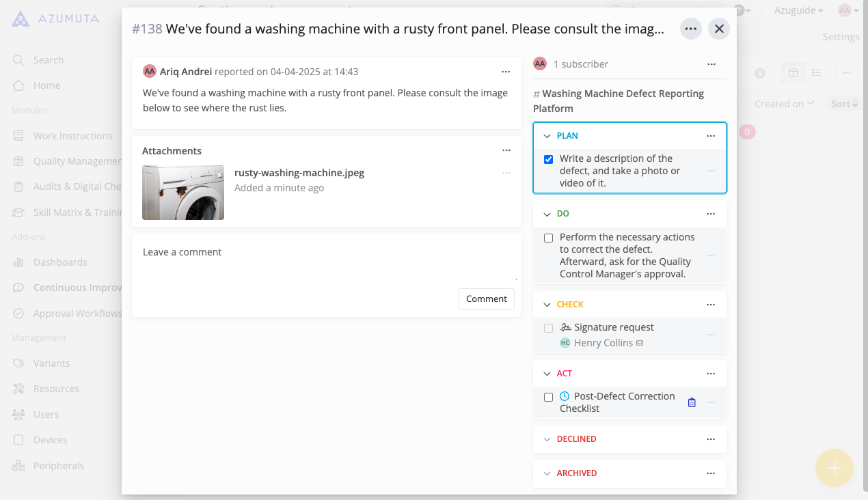Open the PLAN section ellipsis menu
This screenshot has height=500, width=868.
tap(711, 136)
